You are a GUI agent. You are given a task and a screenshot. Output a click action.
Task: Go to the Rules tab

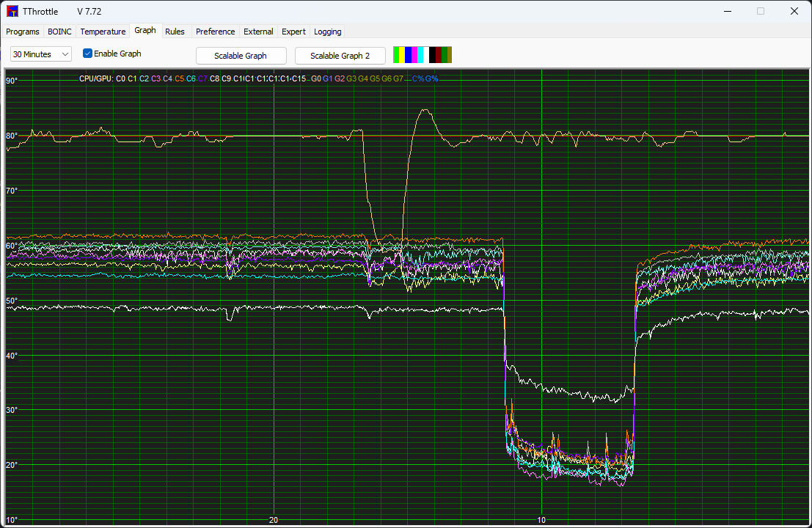tap(175, 32)
